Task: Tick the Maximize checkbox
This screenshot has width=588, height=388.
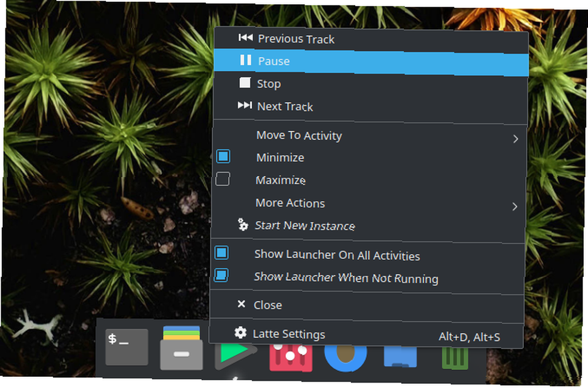Action: (x=222, y=179)
